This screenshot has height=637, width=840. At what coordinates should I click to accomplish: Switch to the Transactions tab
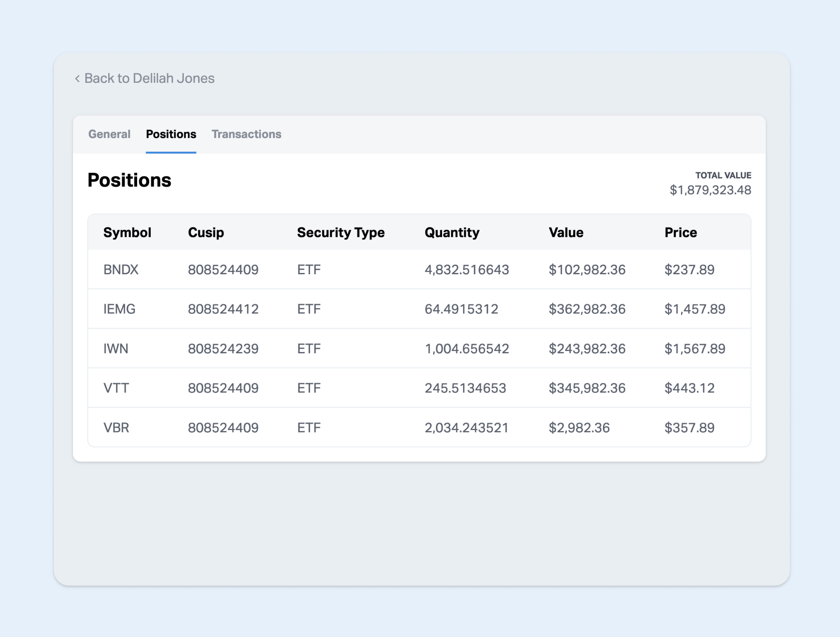pyautogui.click(x=246, y=134)
